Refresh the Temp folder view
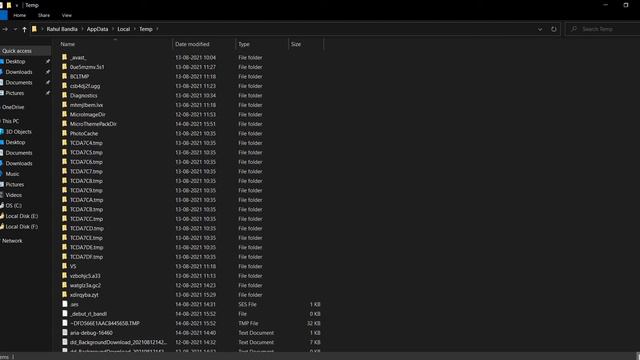Image resolution: width=640 pixels, height=360 pixels. 553,29
